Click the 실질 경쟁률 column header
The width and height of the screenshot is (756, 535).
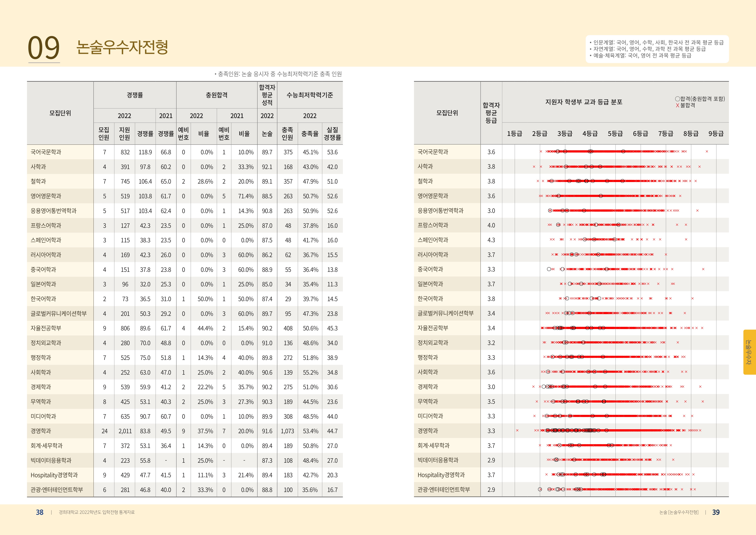pyautogui.click(x=332, y=133)
